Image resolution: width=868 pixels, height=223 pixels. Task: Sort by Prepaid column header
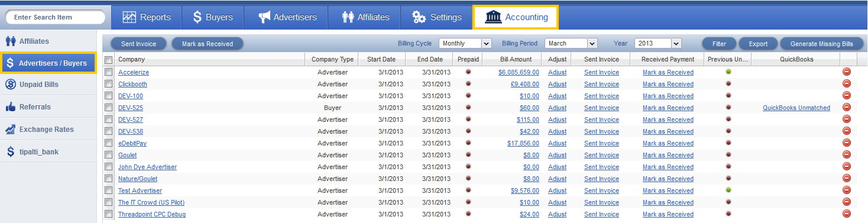click(468, 59)
